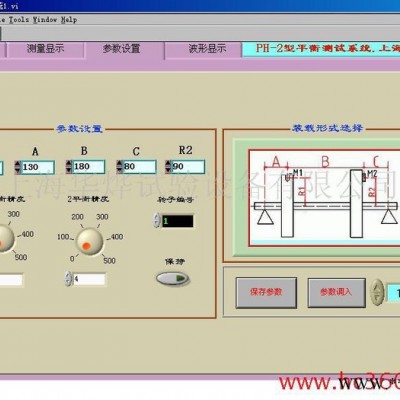
Task: Click decrement arrow of parameter B stepper
Action: coord(68,170)
